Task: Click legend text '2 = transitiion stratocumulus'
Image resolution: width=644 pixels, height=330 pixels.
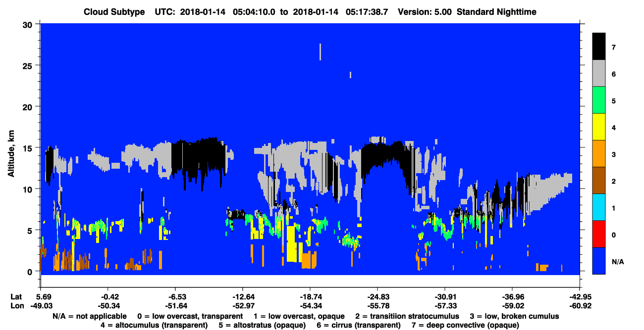Action: (x=407, y=316)
